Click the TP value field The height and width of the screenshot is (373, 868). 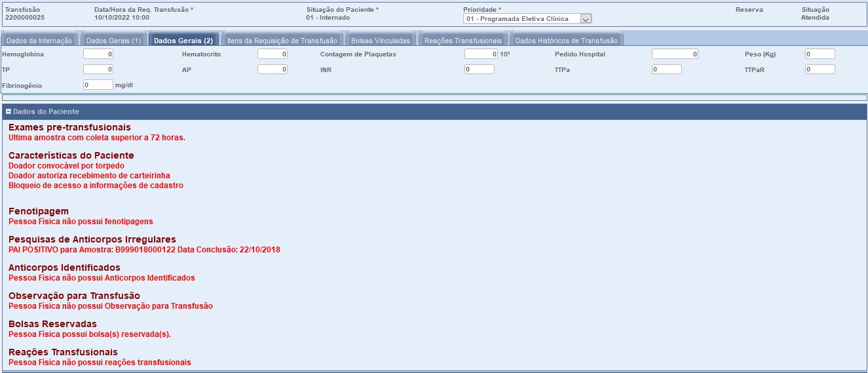point(98,69)
